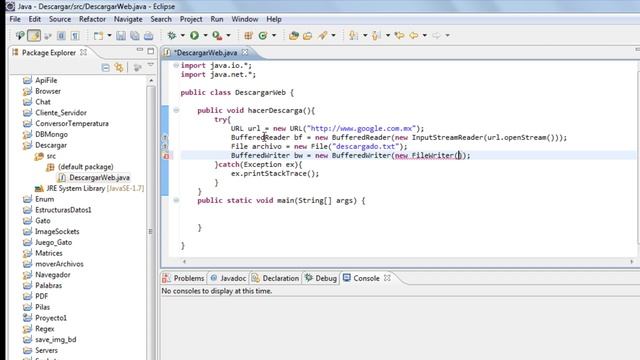The width and height of the screenshot is (640, 360).
Task: Click the Collapse All icon in Package Explorer
Action: 105,67
